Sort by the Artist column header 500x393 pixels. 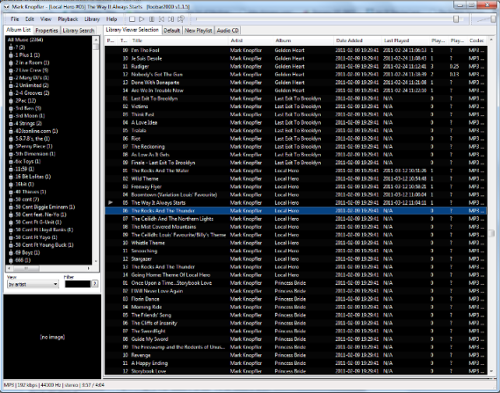[x=251, y=40]
